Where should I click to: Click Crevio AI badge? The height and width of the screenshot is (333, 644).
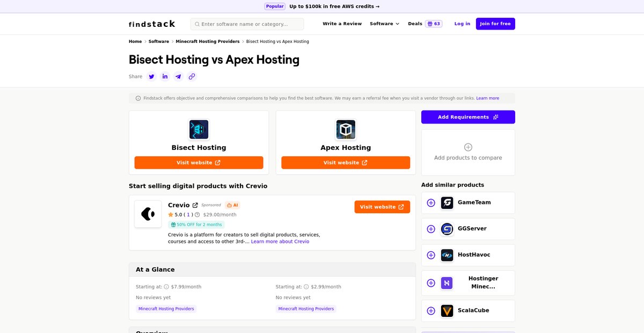pyautogui.click(x=232, y=205)
